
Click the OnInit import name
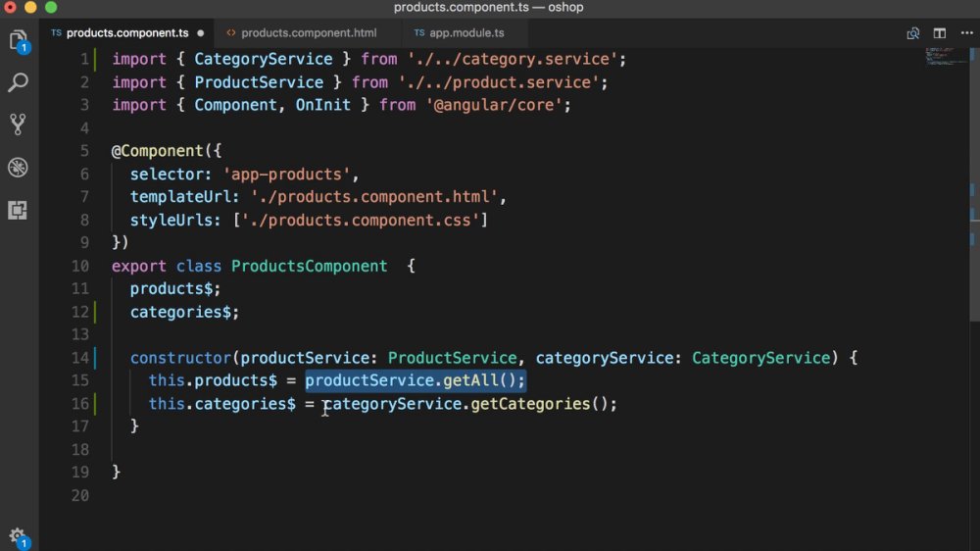tap(323, 105)
